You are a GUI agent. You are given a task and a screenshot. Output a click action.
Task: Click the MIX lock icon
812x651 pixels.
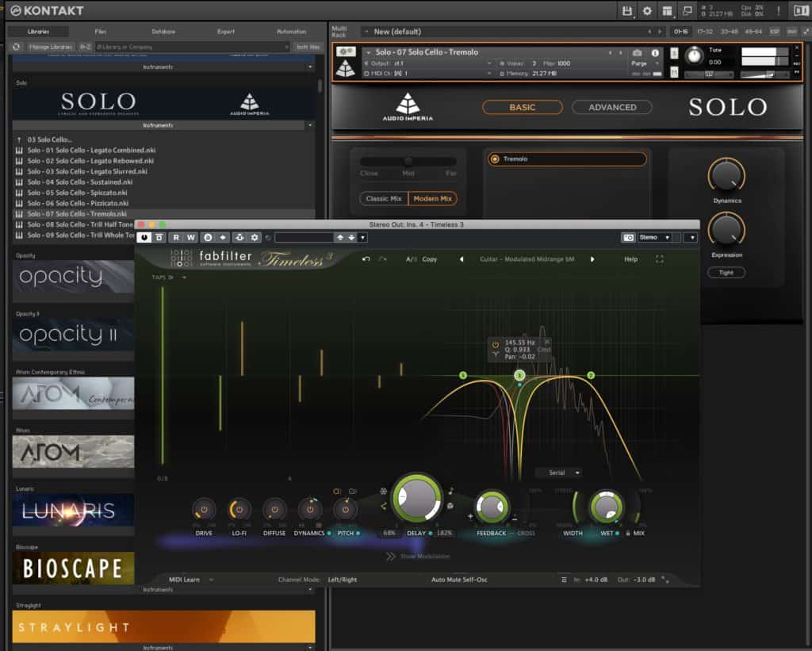pyautogui.click(x=628, y=533)
